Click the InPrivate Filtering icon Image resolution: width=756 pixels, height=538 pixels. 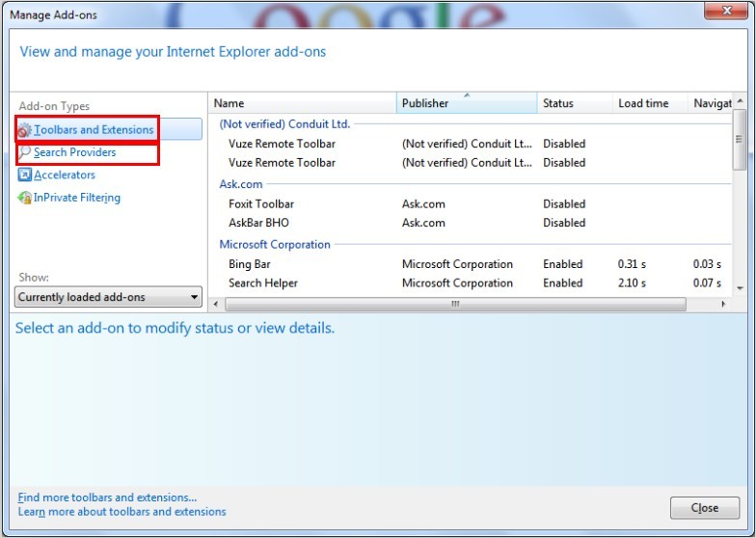point(25,198)
